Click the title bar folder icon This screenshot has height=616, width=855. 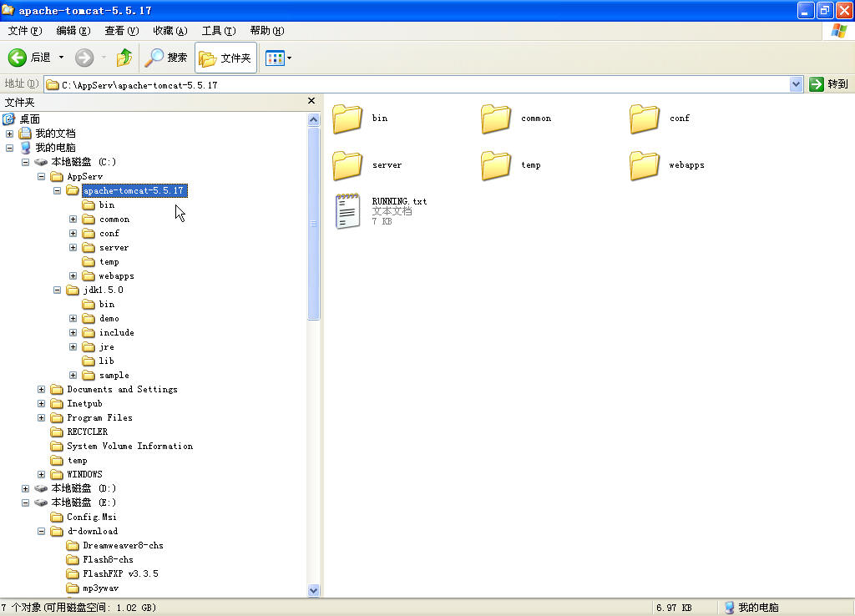point(8,10)
